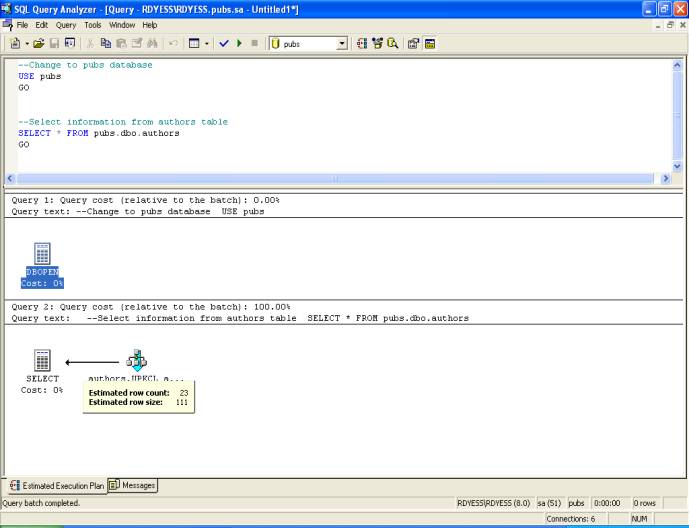
Task: Click the SQL Query Analyzer title bar icon
Action: click(6, 9)
